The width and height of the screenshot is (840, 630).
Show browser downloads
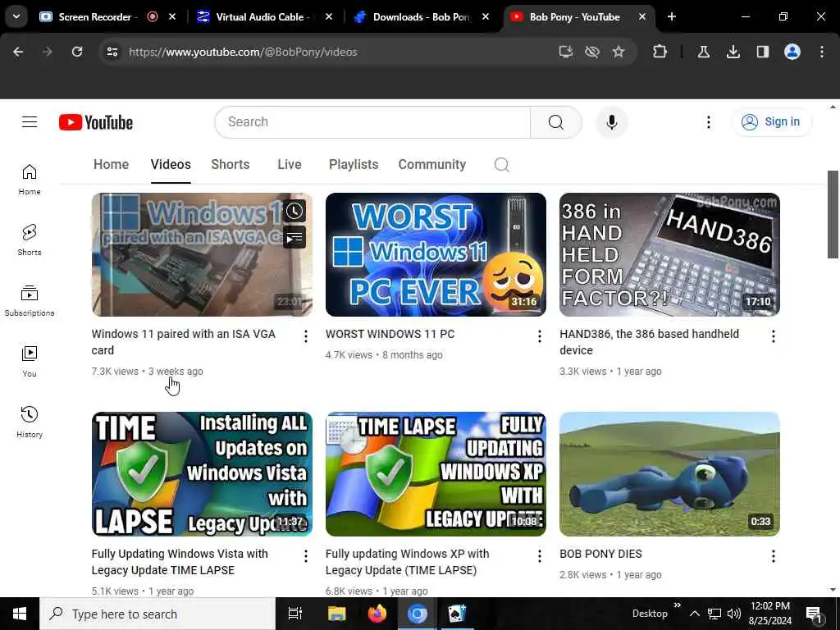(733, 52)
